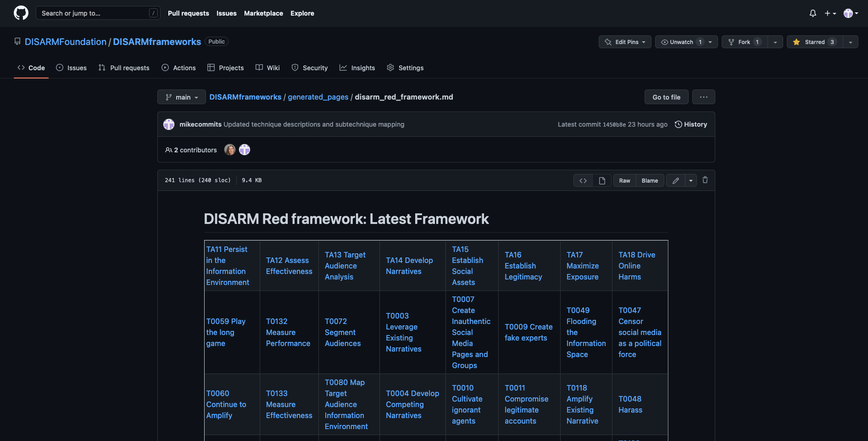Viewport: 868px width, 441px height.
Task: Focus the Search or jump to field
Action: coord(98,13)
